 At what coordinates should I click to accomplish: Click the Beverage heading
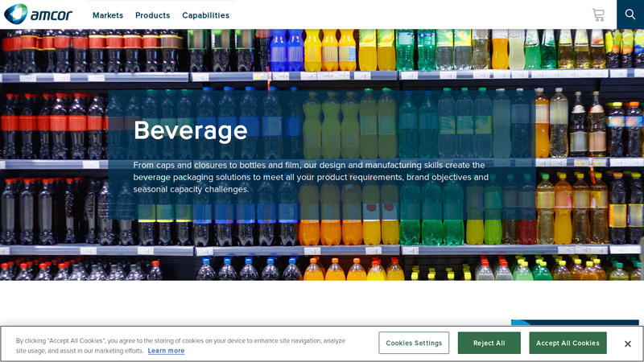tap(191, 130)
